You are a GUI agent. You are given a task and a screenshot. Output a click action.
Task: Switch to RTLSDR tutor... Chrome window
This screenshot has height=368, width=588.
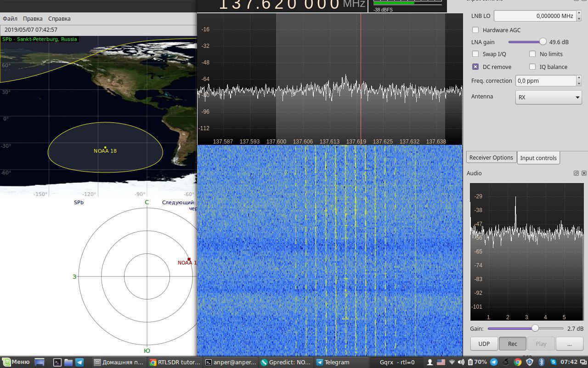pos(175,362)
